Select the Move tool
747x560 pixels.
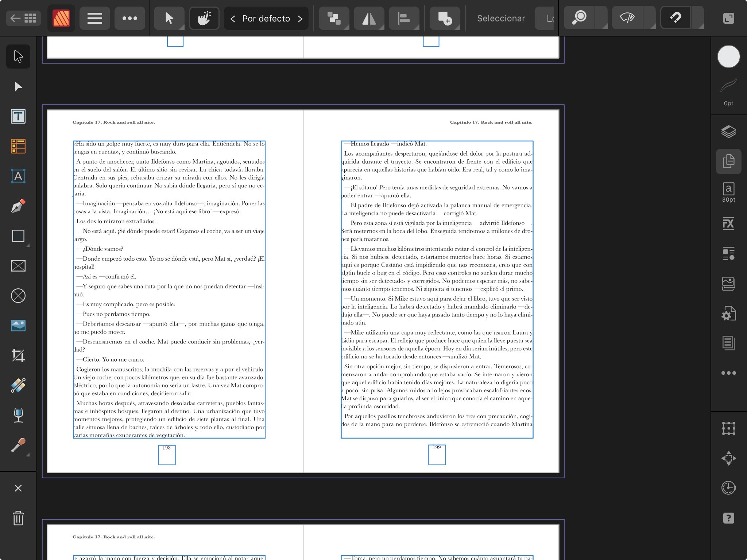[18, 57]
